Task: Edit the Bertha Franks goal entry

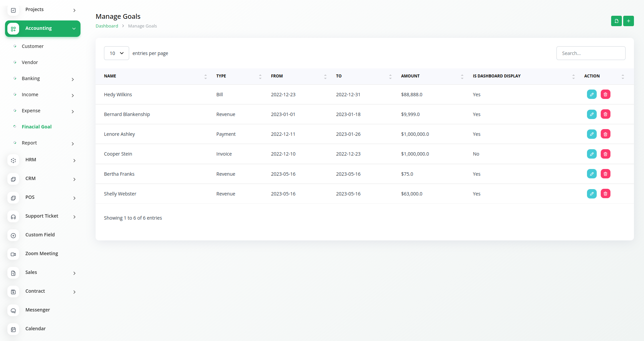Action: click(592, 174)
